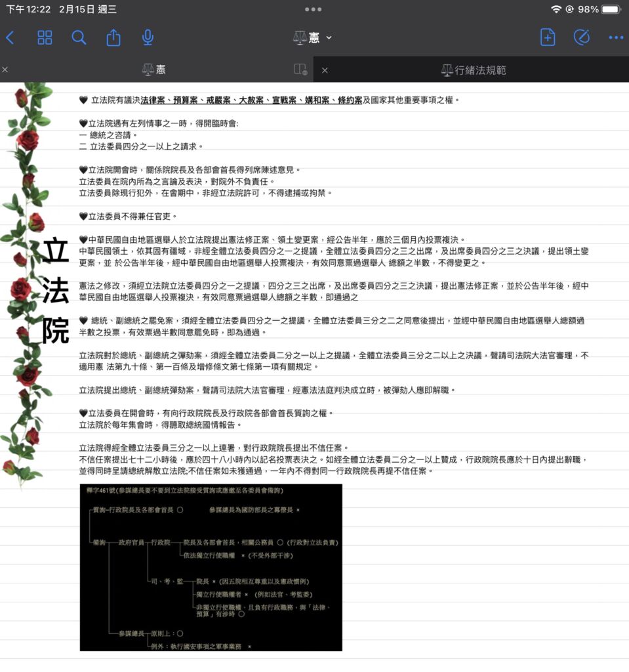Open the three-dot more options menu
The image size is (629, 672).
[616, 37]
